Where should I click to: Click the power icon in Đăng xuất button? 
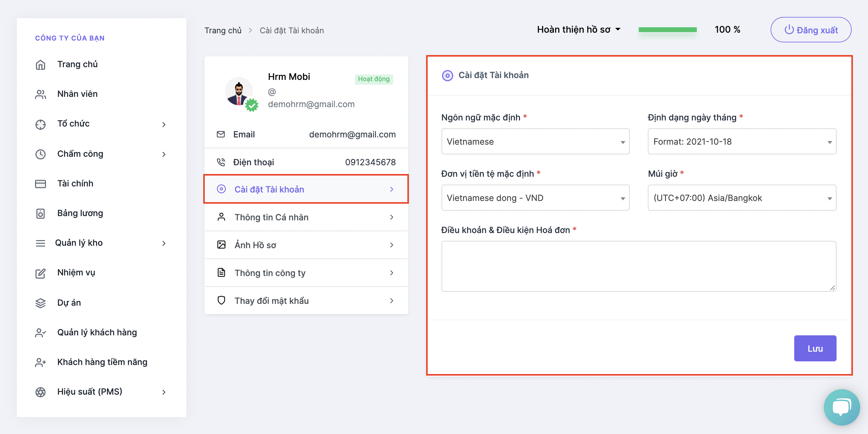(x=789, y=30)
